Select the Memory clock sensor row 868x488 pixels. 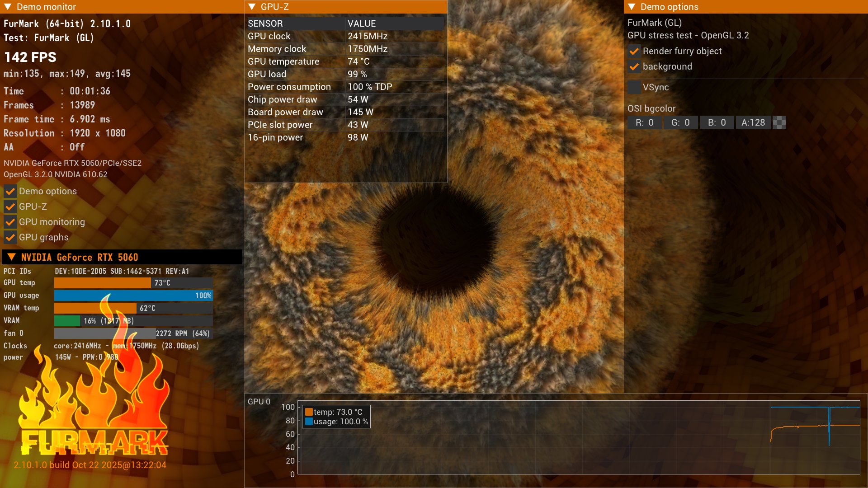(346, 49)
